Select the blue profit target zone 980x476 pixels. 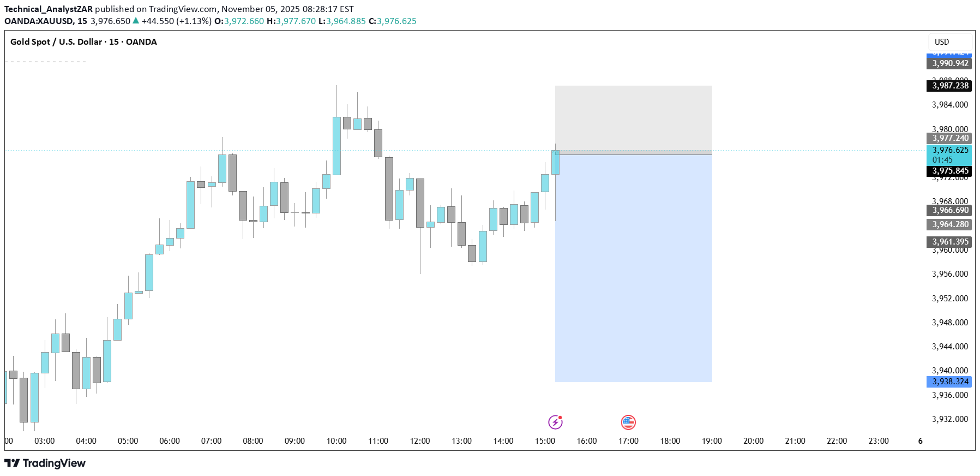pyautogui.click(x=633, y=267)
